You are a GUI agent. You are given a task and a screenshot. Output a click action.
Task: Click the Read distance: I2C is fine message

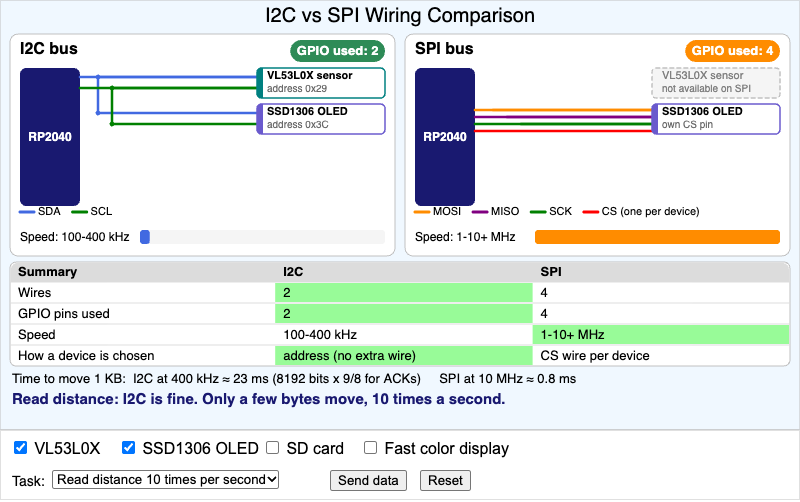[x=259, y=399]
